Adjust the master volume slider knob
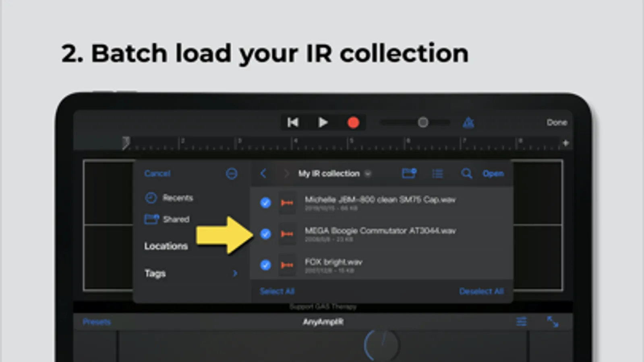Screen dimensions: 644x362 423,122
